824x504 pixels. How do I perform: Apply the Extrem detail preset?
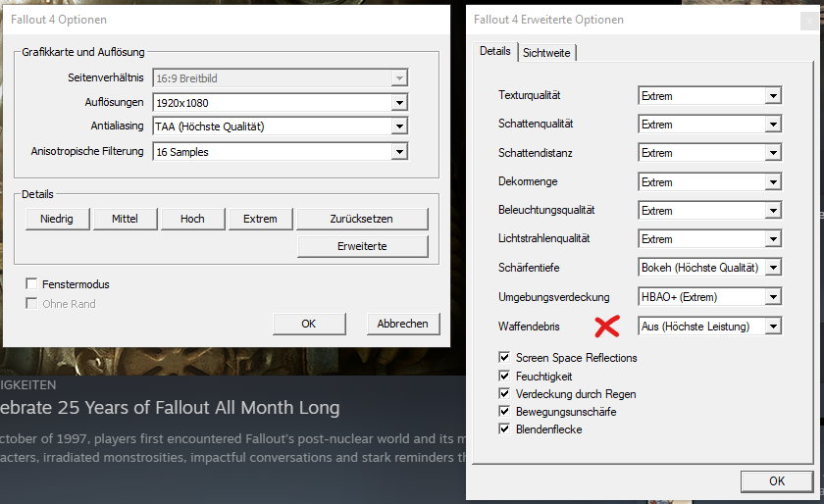[x=261, y=219]
